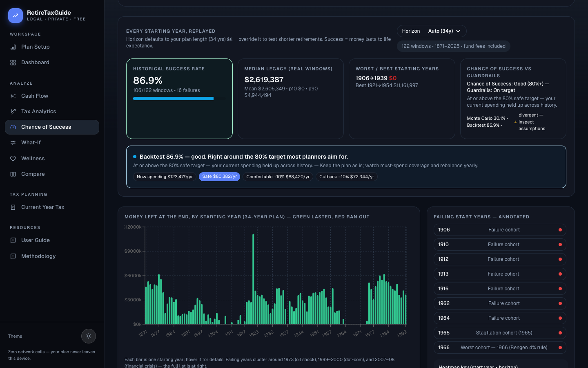Select the Stagflation cohort (1965) row

click(500, 333)
